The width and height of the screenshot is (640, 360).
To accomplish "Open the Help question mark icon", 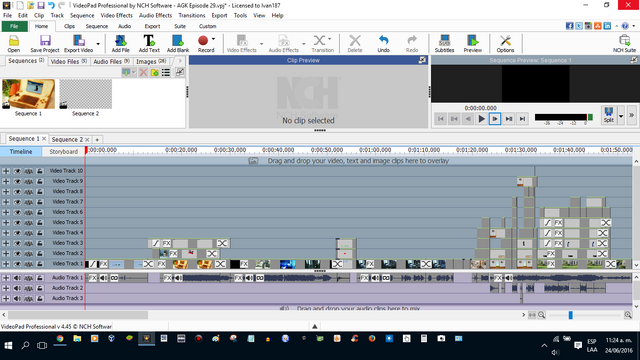I will pos(625,26).
